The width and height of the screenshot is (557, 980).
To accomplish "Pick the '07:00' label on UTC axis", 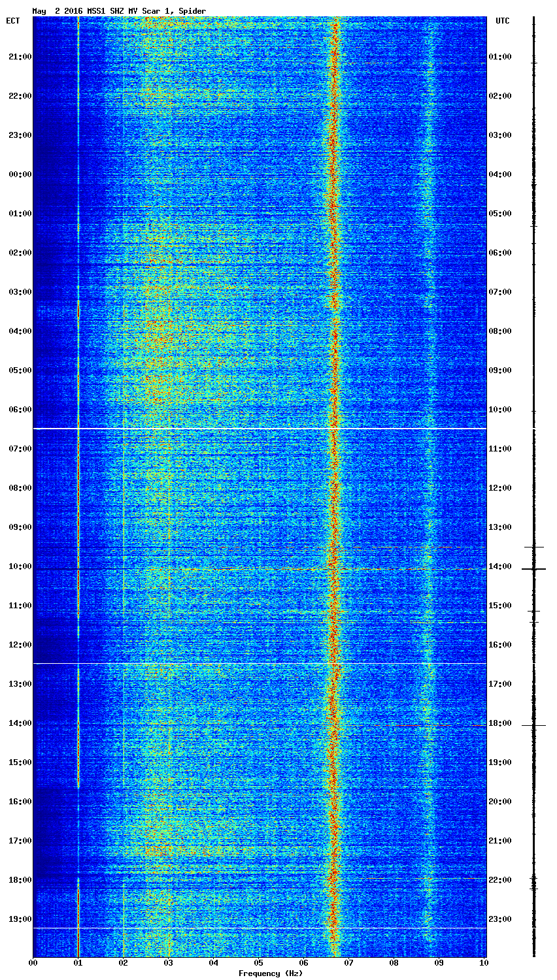I will click(500, 292).
